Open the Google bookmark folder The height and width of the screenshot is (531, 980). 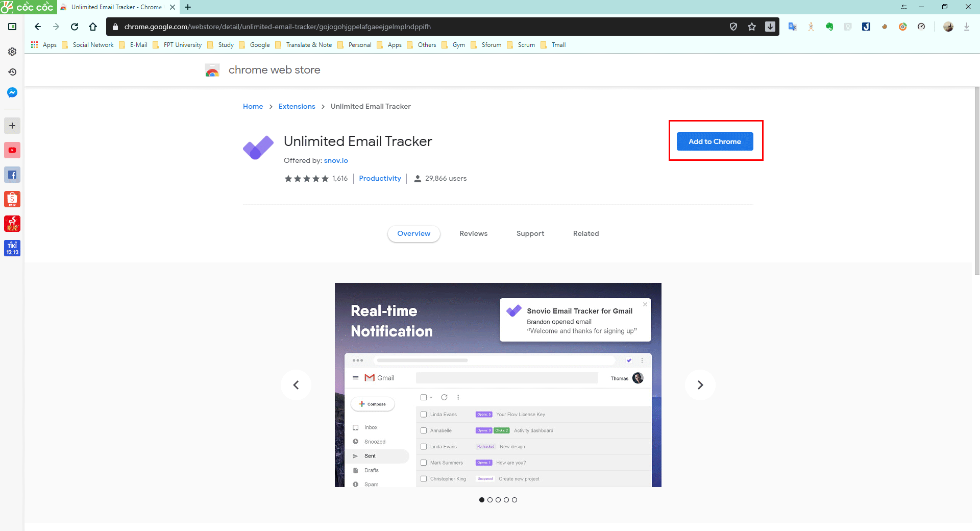254,45
